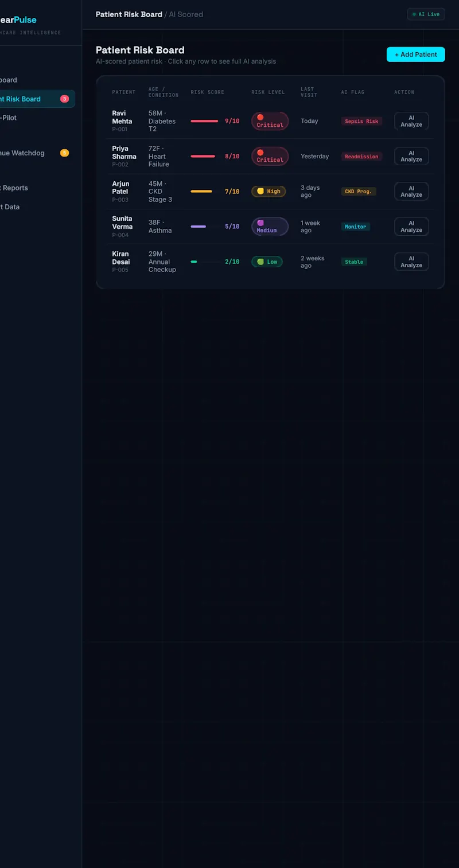Click Ravi Mehta's red 9/10 risk bar
459x868 pixels.
(x=204, y=121)
